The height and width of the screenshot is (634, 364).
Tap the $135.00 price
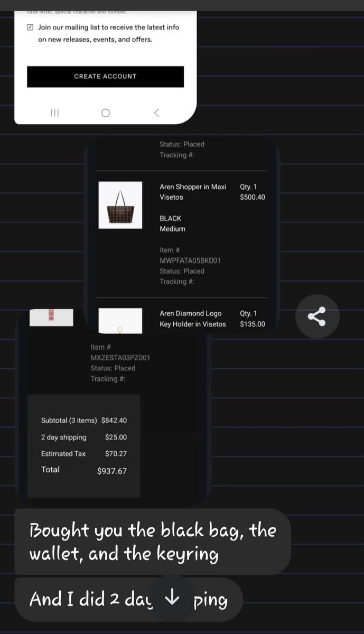point(253,324)
